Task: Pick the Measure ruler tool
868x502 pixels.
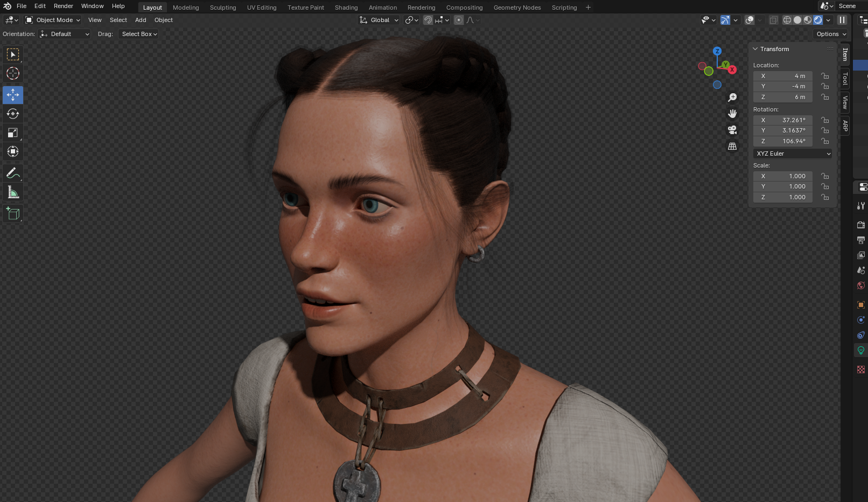Action: pos(13,192)
